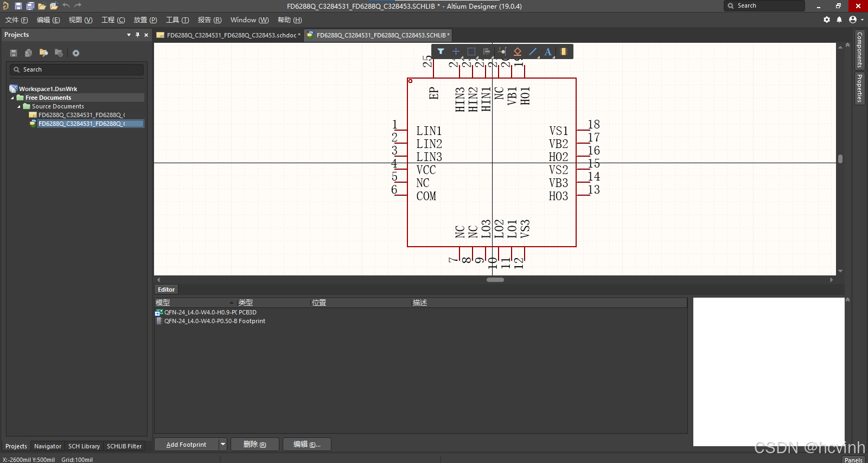The height and width of the screenshot is (463, 868).
Task: Switch to the .SCHLIB document tab
Action: [x=378, y=35]
